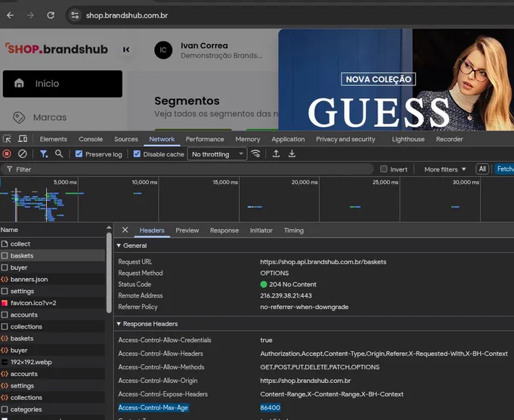Viewport: 514px width, 420px height.
Task: Open the Lighthouse tab
Action: (408, 139)
